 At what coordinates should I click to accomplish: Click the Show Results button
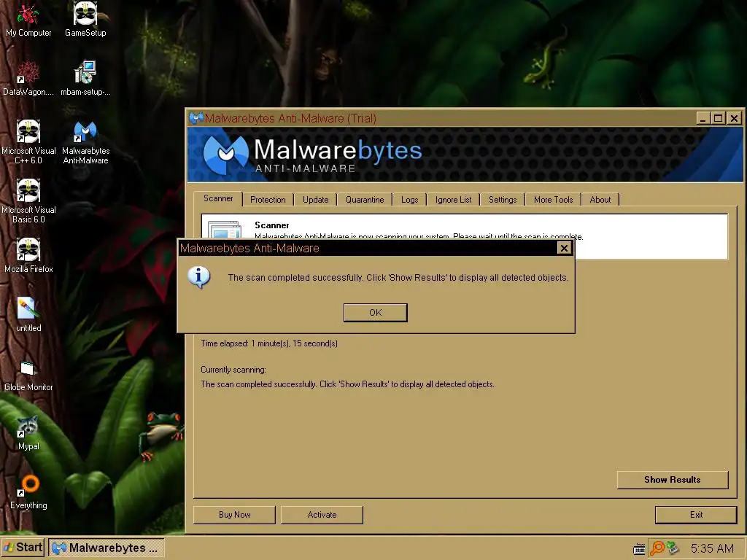(x=672, y=480)
